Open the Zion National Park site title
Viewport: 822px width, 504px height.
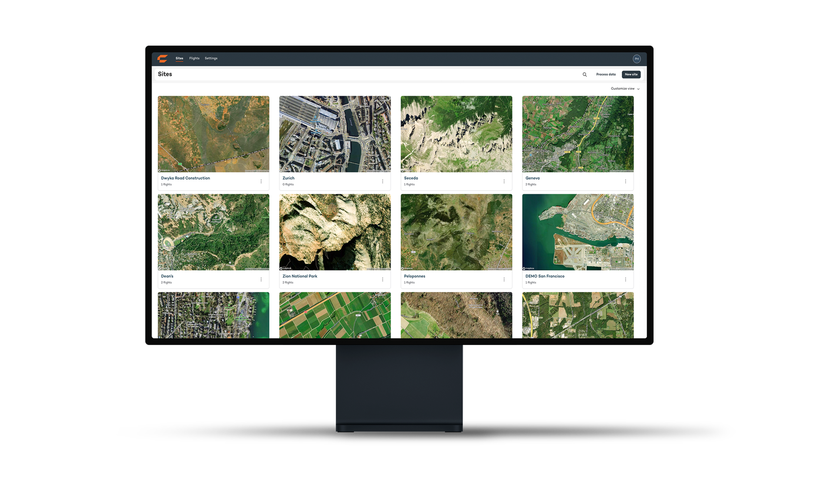(x=300, y=276)
